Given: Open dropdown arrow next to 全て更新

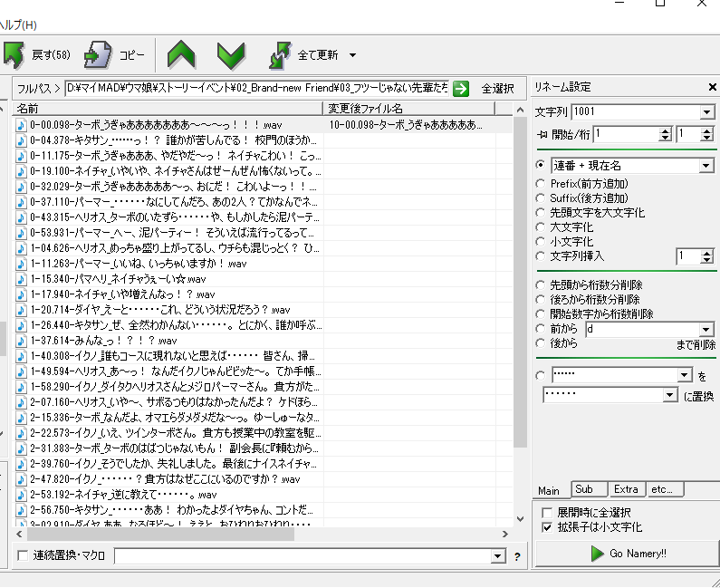Looking at the screenshot, I should tap(352, 55).
